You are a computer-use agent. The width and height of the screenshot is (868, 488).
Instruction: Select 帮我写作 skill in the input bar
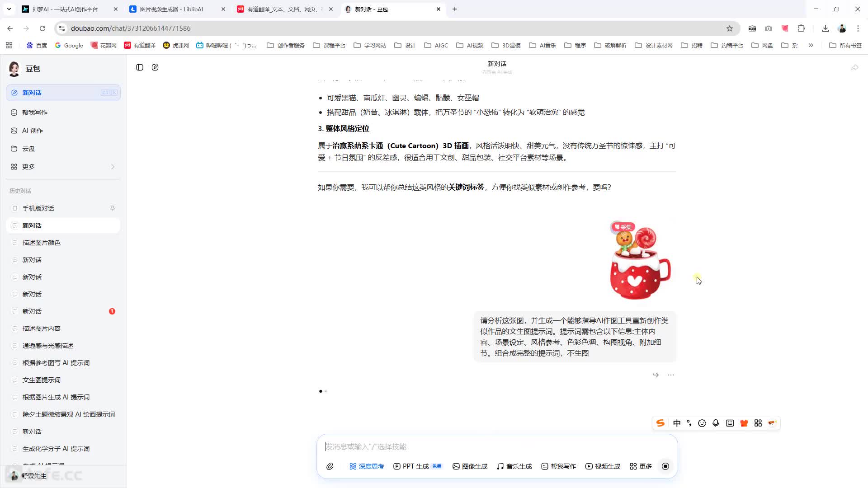point(558,466)
